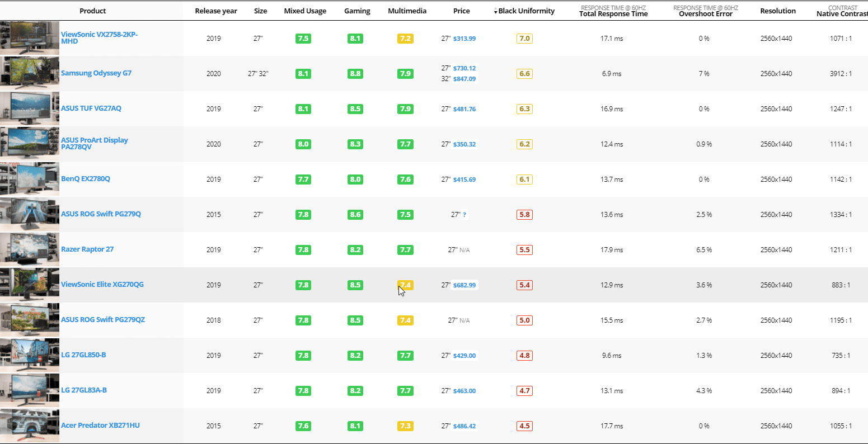This screenshot has width=868, height=444.
Task: Click the LG 27GL83A-B thumbnail image
Action: [x=30, y=390]
